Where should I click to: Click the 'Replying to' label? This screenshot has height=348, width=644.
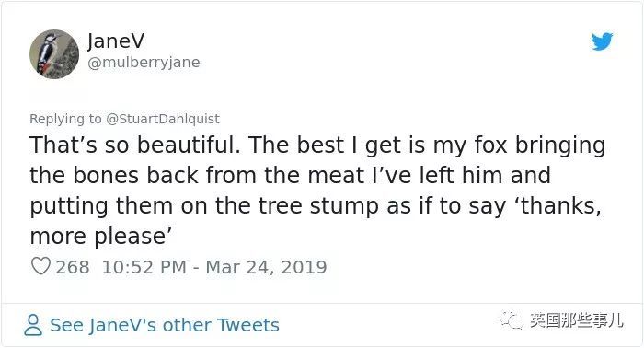(65, 119)
